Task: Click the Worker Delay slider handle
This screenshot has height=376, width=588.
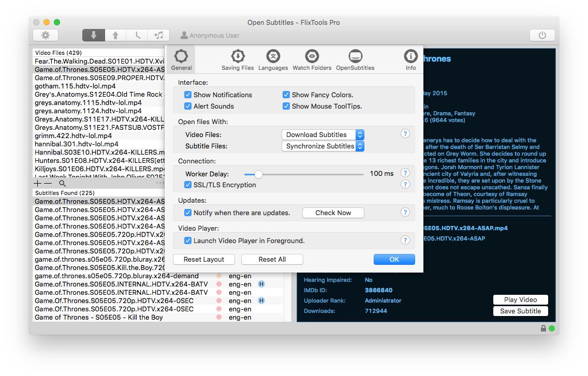Action: (x=258, y=174)
